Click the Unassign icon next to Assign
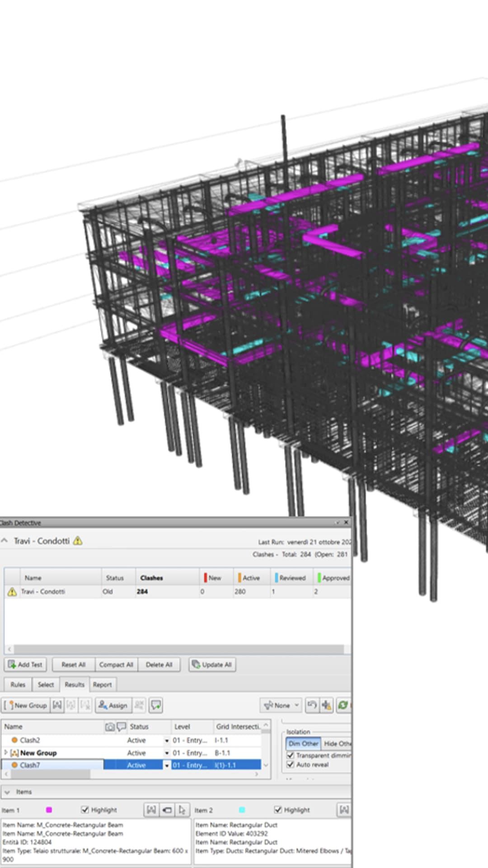 pyautogui.click(x=139, y=705)
